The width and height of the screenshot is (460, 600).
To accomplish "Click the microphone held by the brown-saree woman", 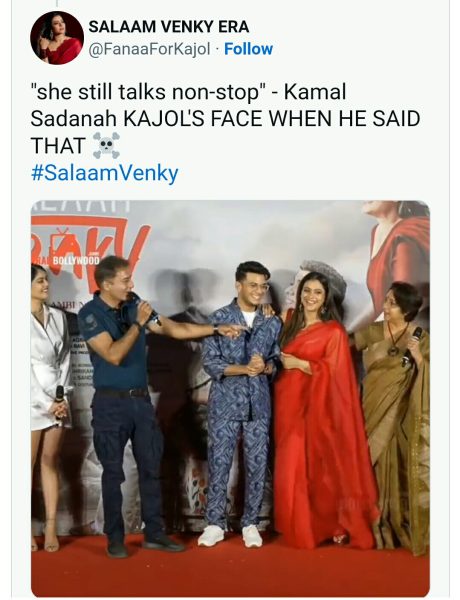I will pos(413,346).
